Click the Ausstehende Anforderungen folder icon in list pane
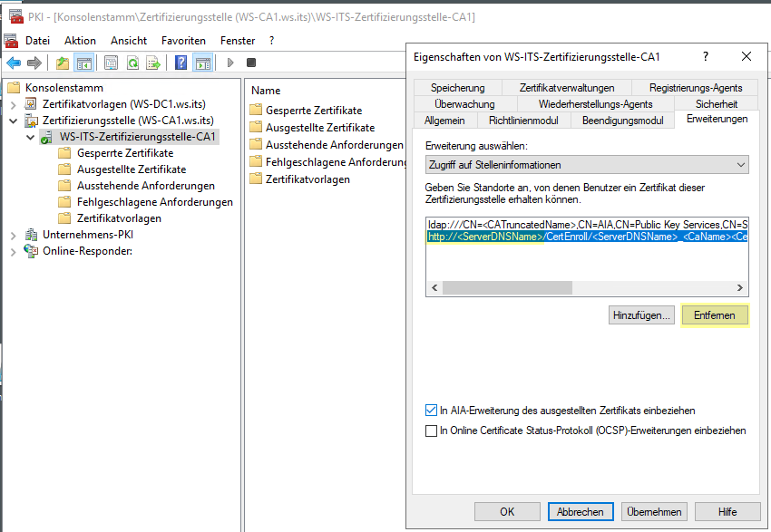 point(256,144)
